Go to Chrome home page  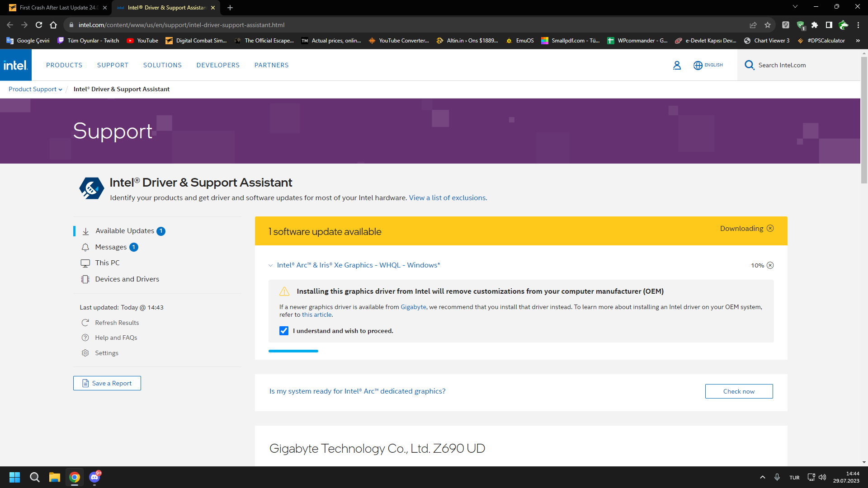(x=53, y=25)
